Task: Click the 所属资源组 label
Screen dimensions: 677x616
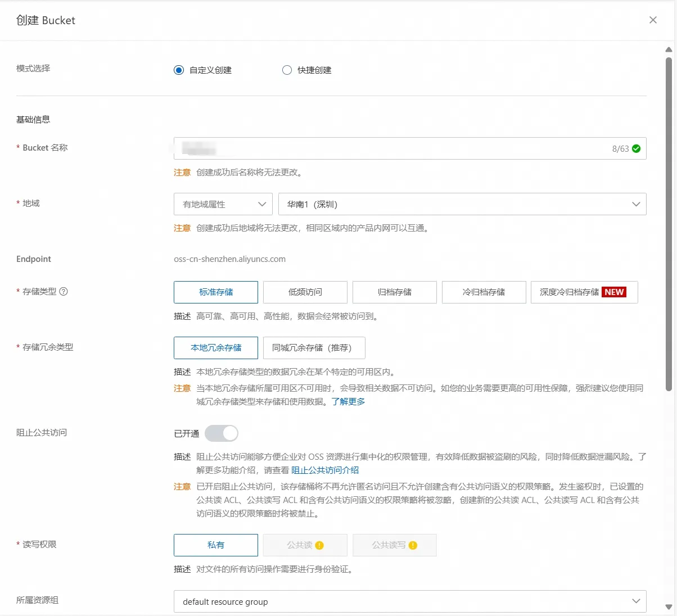Action: [37, 600]
